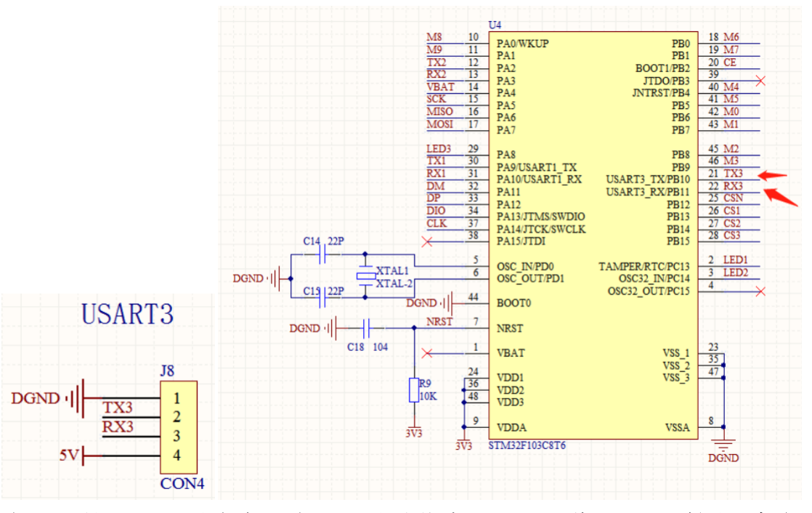Click pin 3 inside connector J8
The image size is (812, 513).
176,436
